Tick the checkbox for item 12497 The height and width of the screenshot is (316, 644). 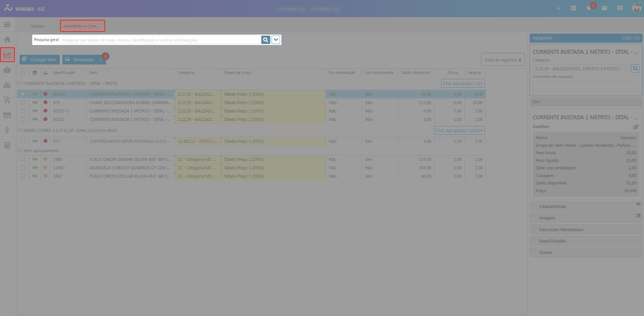[23, 168]
